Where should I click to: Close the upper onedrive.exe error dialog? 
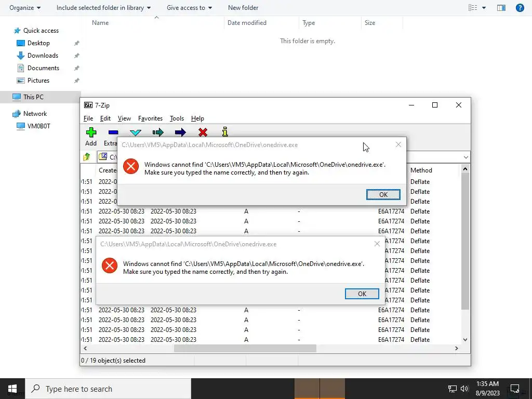click(398, 144)
